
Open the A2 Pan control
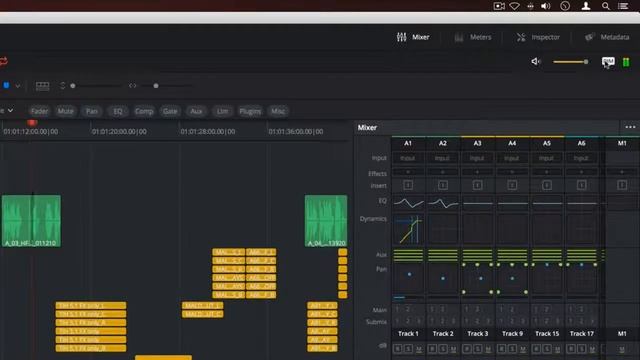[x=443, y=279]
